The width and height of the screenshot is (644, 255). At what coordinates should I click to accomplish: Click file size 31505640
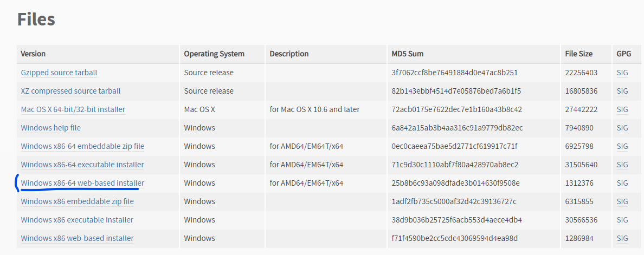582,165
